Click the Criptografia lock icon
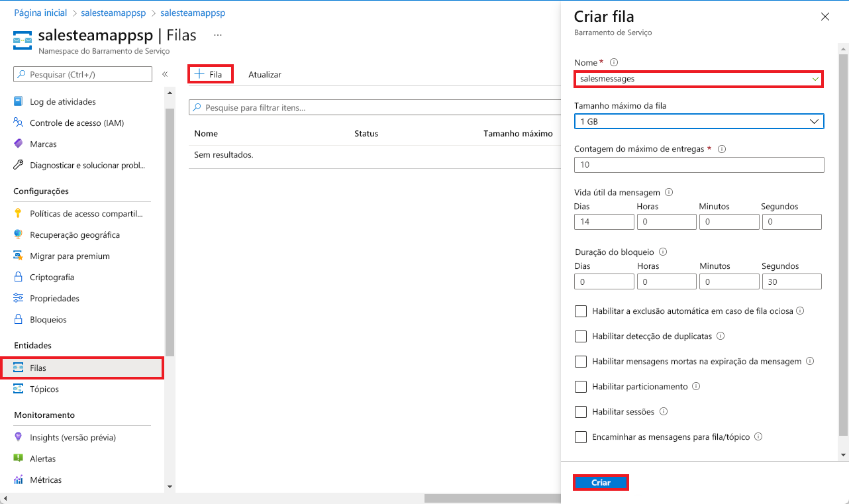 [x=19, y=277]
